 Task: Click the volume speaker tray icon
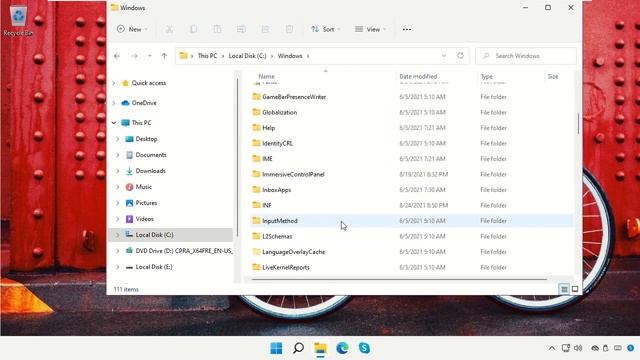[578, 348]
